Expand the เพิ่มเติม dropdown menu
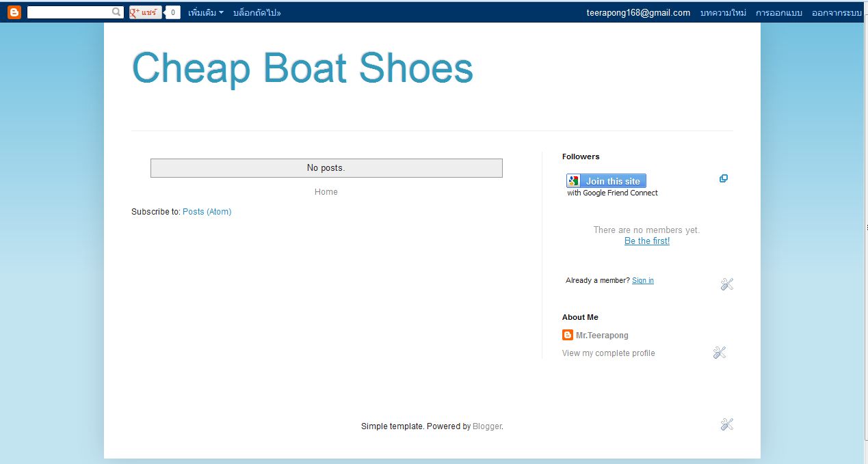 click(206, 13)
